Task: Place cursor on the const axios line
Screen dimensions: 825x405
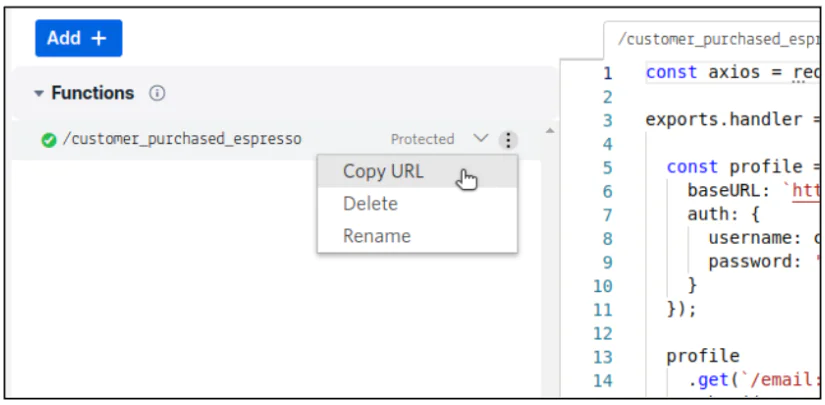Action: pyautogui.click(x=732, y=73)
